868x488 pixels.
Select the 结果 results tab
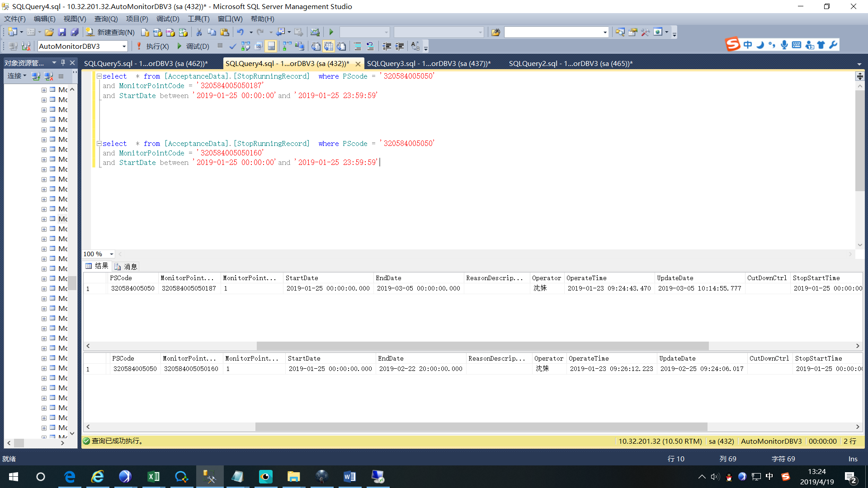tap(97, 266)
